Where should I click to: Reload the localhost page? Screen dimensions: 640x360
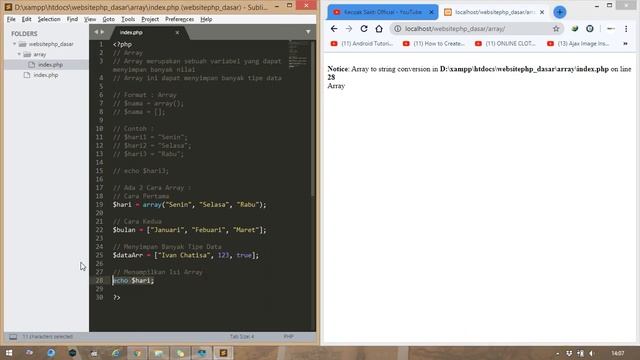[x=364, y=29]
